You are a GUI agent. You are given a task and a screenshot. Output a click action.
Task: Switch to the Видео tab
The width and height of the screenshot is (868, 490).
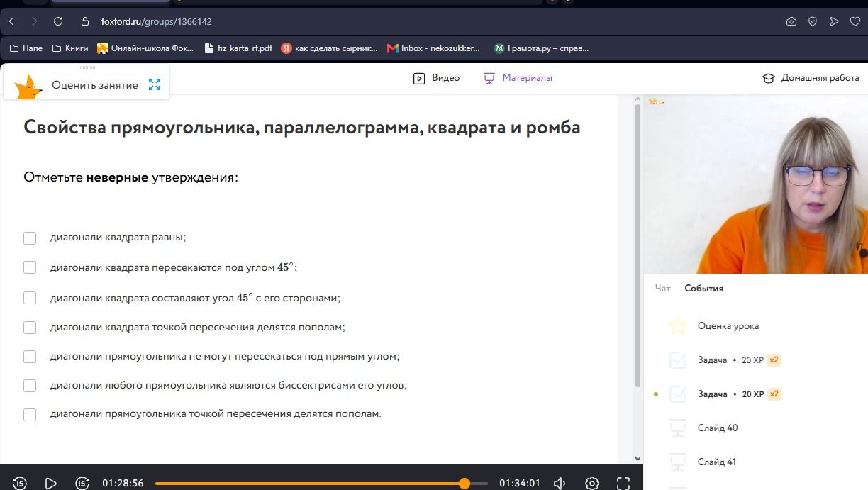click(x=436, y=78)
